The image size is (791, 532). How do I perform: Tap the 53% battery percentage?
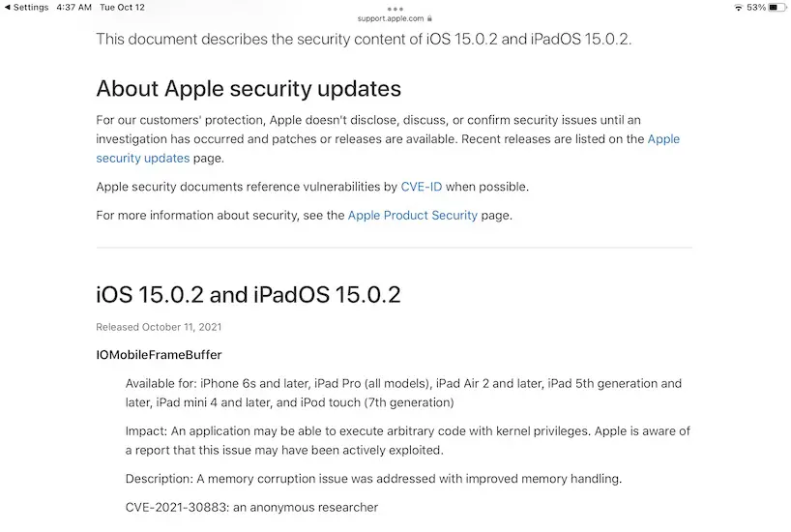click(756, 7)
